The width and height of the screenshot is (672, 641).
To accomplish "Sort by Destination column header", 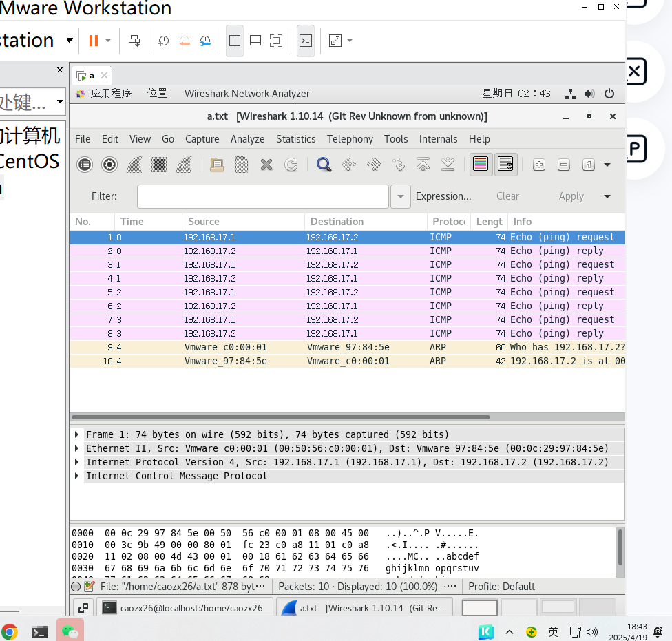I will point(366,222).
